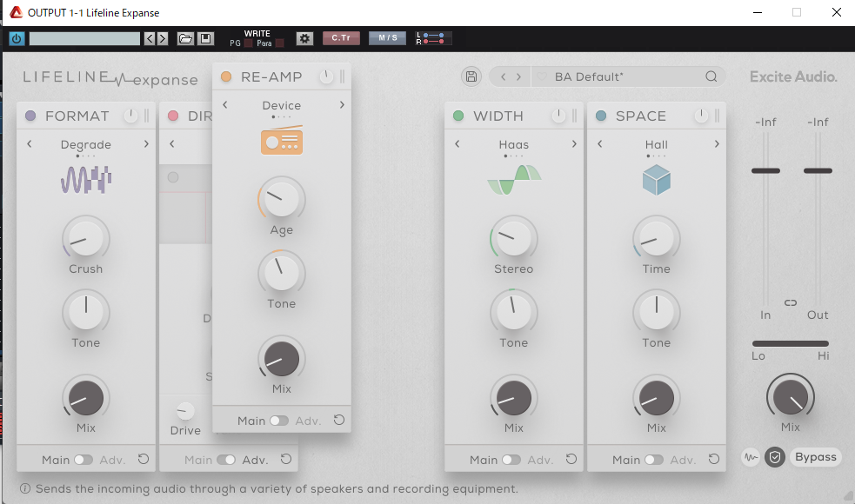Toggle FORMAT module on/off purple dot
This screenshot has height=504, width=855.
[30, 116]
